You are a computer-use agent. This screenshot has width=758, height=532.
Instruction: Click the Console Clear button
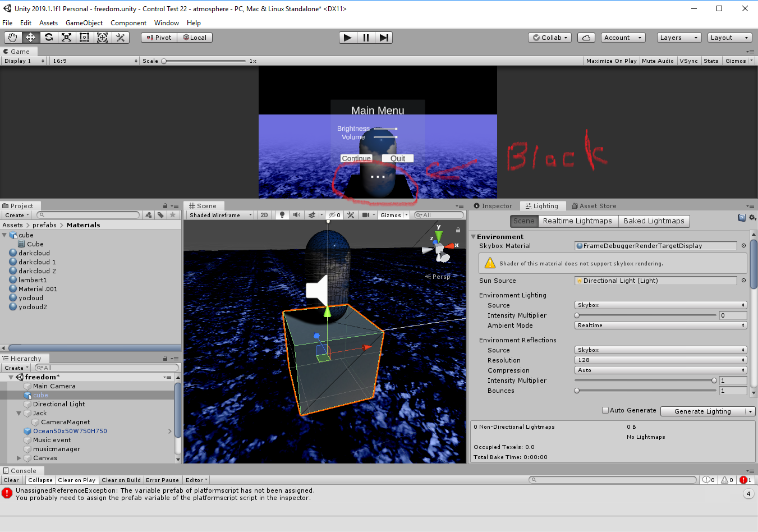(x=11, y=480)
